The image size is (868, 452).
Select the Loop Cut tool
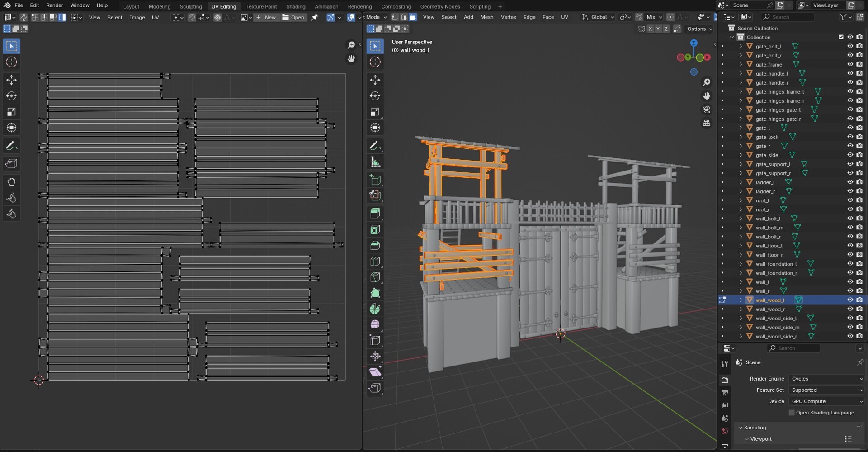click(x=375, y=262)
